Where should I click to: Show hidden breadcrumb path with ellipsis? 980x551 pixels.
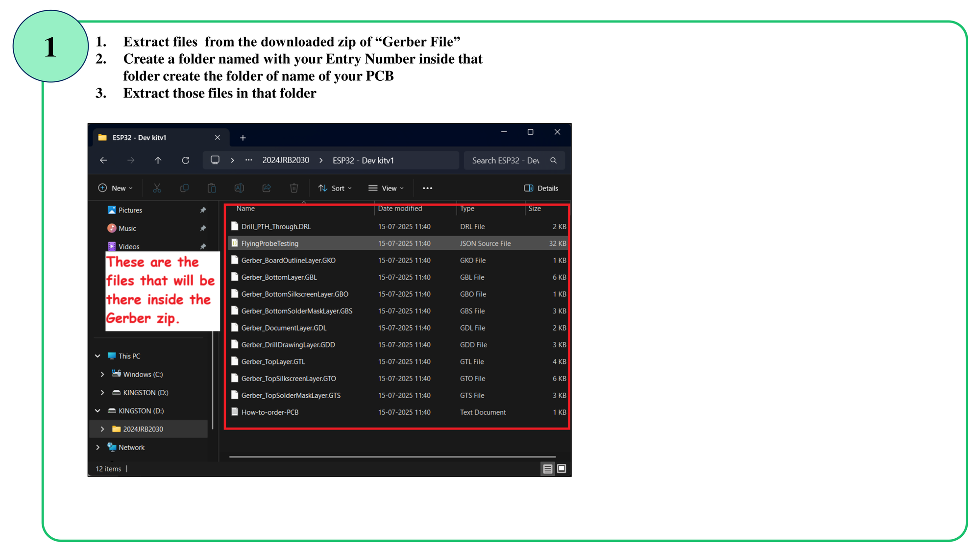pyautogui.click(x=249, y=160)
